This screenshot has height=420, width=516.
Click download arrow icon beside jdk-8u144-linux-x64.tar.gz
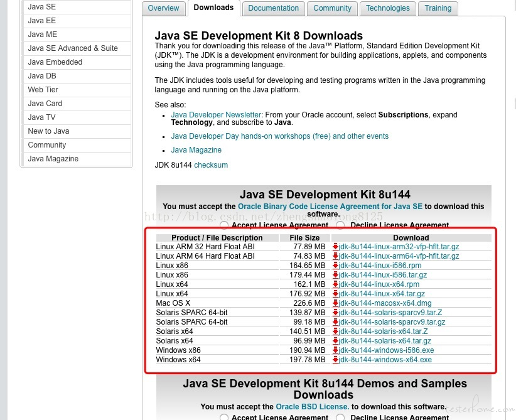click(335, 294)
